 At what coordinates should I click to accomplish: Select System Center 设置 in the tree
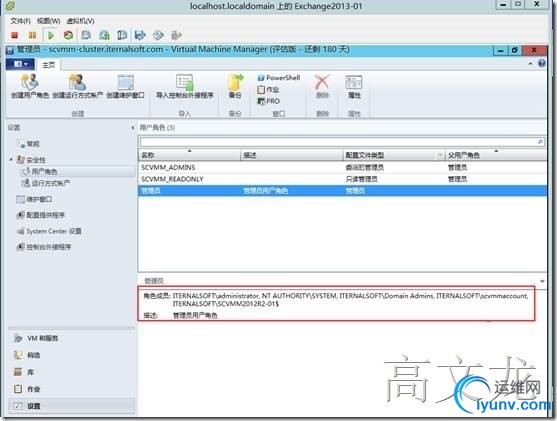(49, 231)
